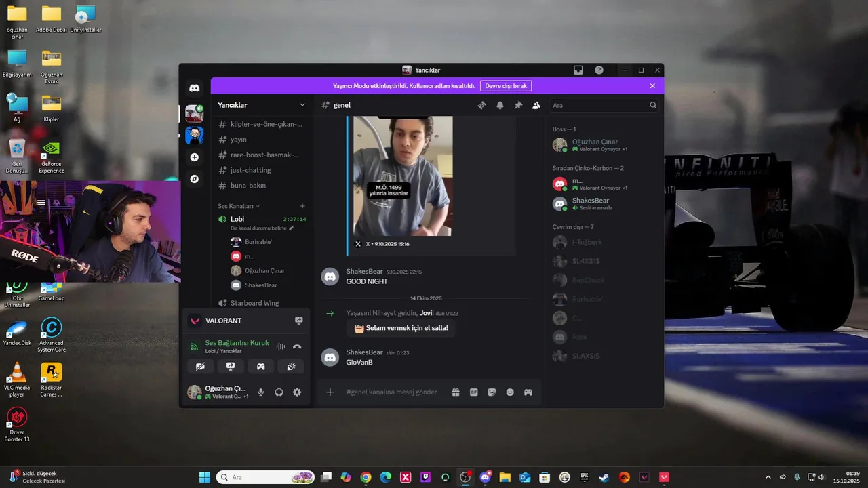Open emoji picker in message bar
868x488 pixels.
510,392
